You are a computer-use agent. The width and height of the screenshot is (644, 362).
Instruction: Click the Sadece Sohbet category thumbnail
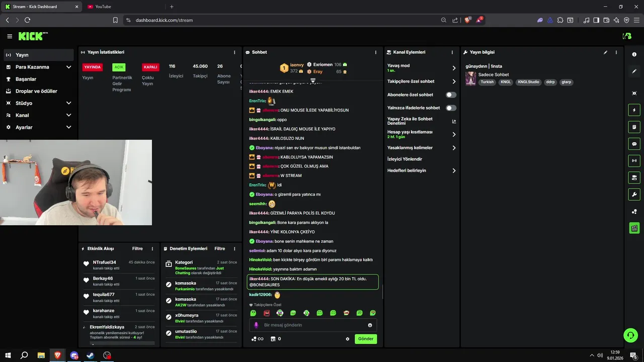(470, 78)
